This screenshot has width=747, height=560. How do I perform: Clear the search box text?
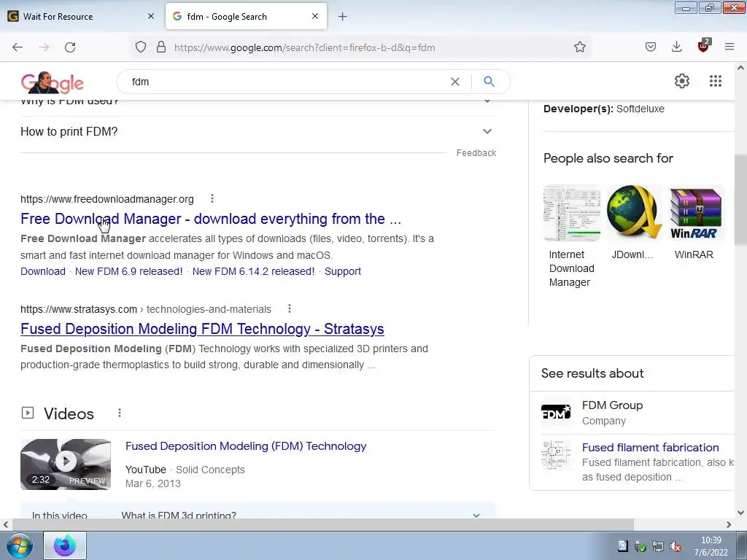455,82
